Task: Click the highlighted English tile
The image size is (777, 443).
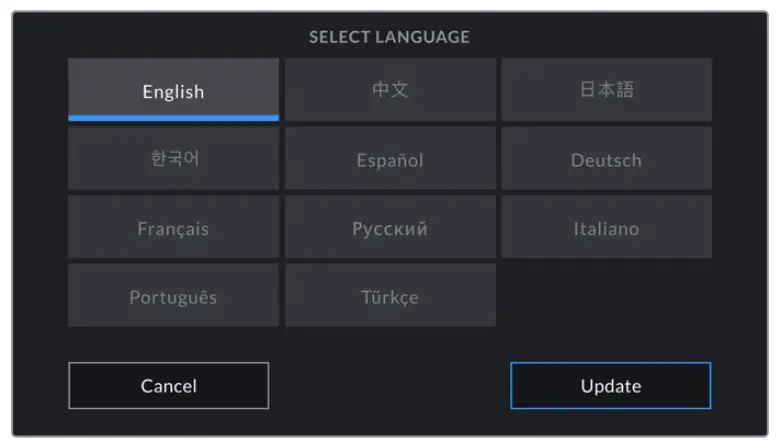Action: coord(173,90)
